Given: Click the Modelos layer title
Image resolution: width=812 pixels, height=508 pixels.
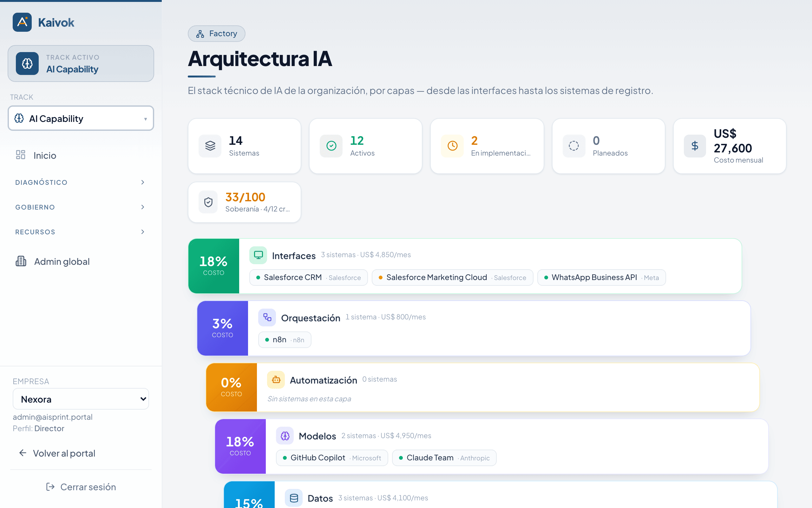Looking at the screenshot, I should 317,436.
